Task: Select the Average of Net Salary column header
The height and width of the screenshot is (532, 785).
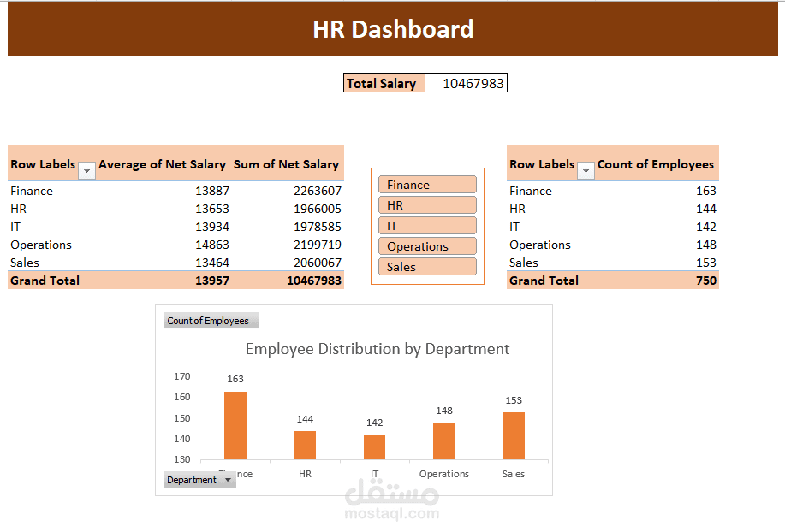Action: [162, 164]
